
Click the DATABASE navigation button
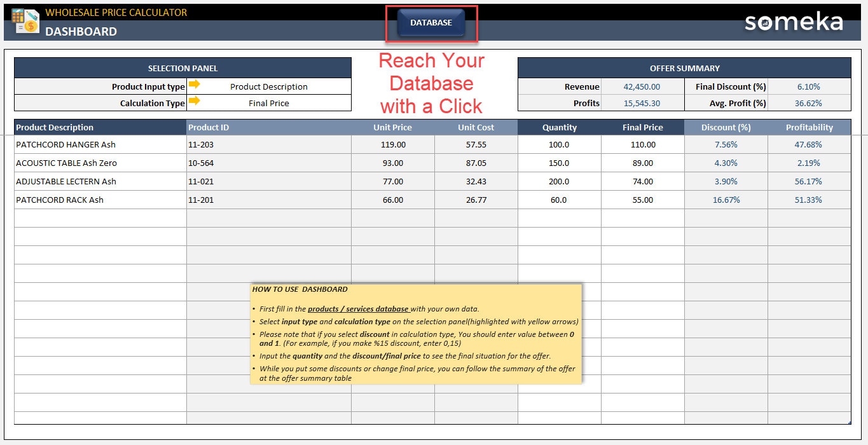tap(431, 21)
